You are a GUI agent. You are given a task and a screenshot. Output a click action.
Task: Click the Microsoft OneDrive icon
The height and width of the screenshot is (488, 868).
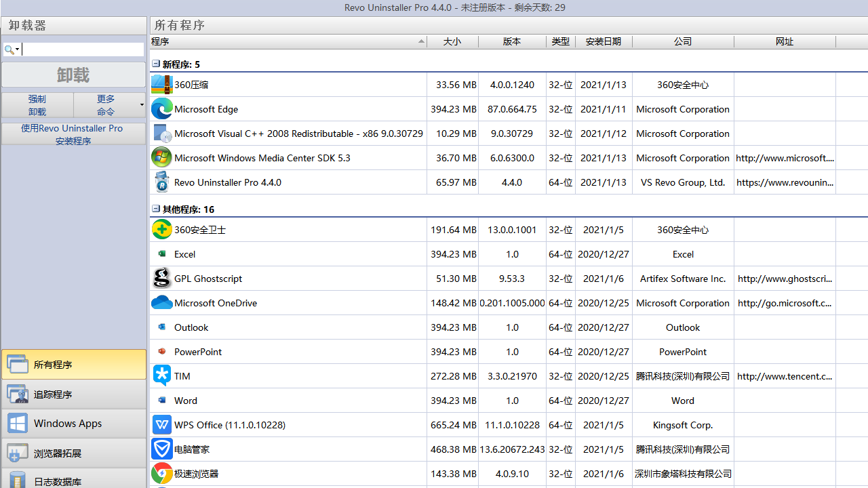click(161, 302)
